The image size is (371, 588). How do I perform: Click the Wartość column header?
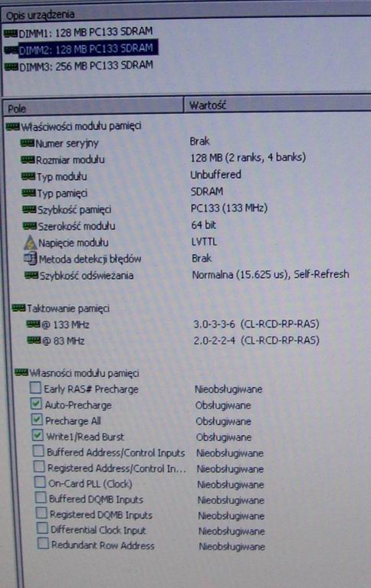click(277, 104)
